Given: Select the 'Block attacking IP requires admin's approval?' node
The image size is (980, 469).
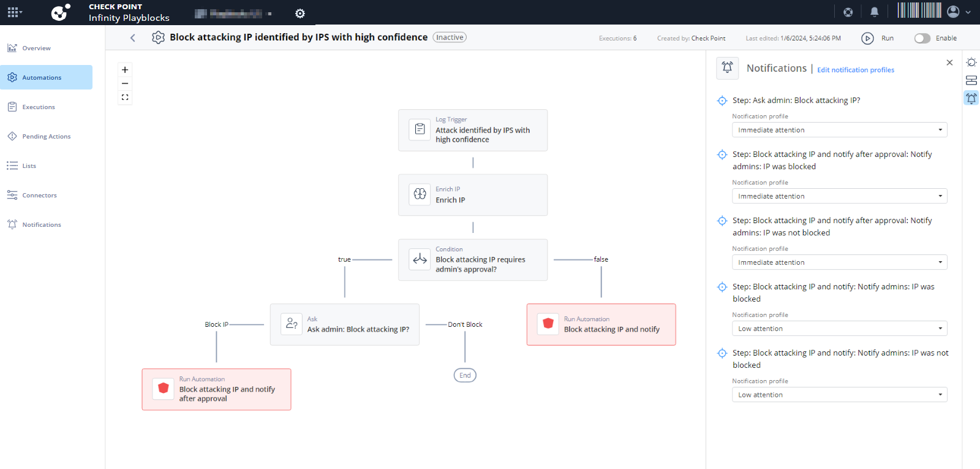Looking at the screenshot, I should point(473,260).
